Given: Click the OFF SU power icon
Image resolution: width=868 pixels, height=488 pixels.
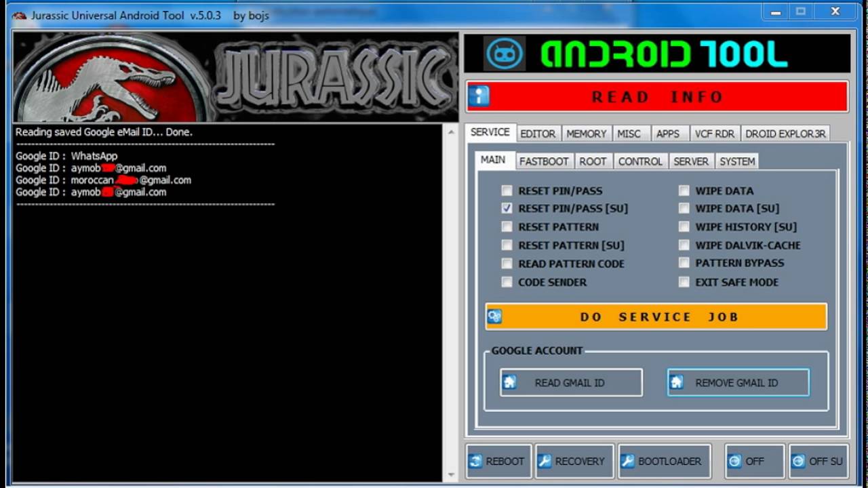Looking at the screenshot, I should [x=799, y=461].
